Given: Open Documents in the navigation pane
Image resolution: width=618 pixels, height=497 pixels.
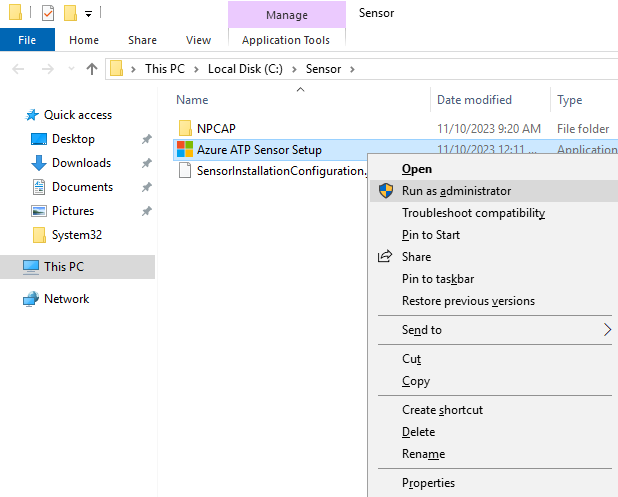Looking at the screenshot, I should [82, 187].
